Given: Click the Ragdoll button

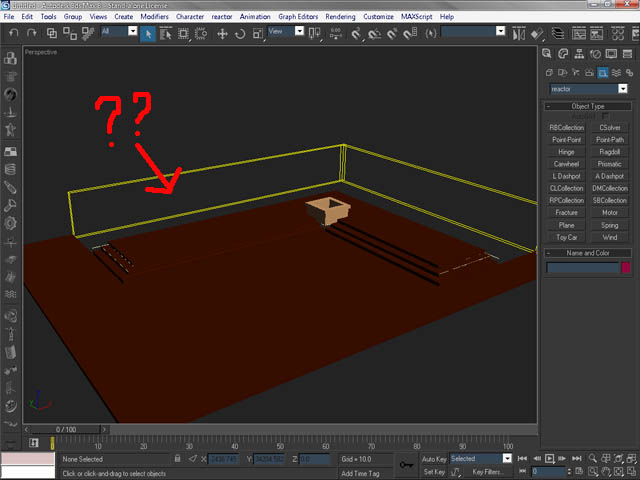Looking at the screenshot, I should pos(609,152).
